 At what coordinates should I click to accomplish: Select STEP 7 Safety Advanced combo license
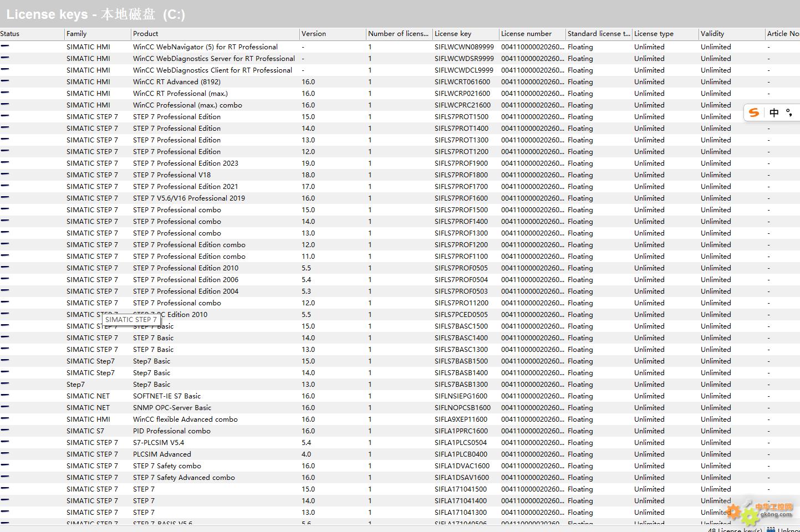click(184, 478)
